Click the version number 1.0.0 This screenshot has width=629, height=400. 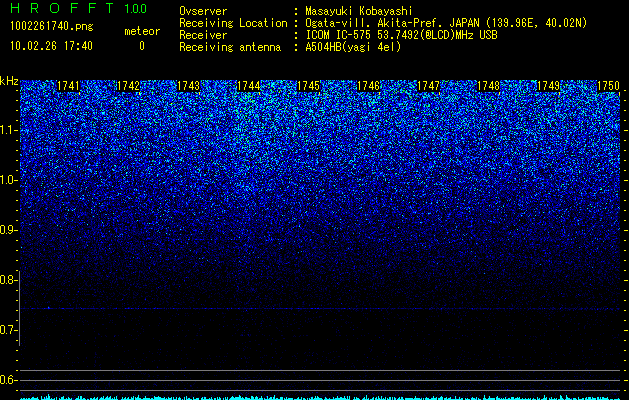point(136,9)
